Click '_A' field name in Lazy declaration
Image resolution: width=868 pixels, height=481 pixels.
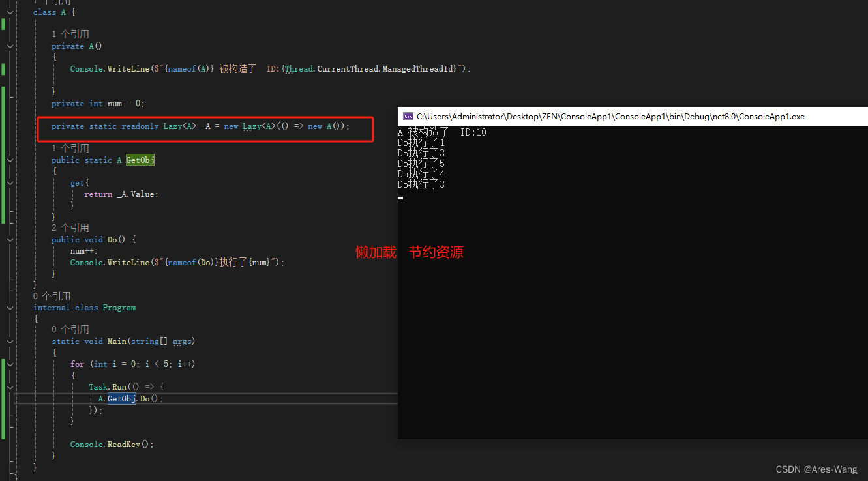click(205, 126)
